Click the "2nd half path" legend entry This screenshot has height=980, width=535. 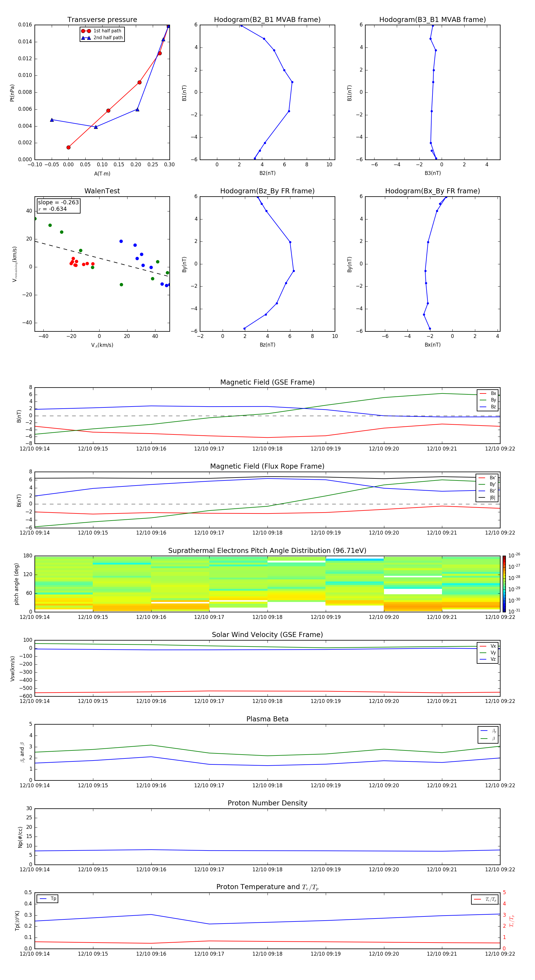click(103, 38)
